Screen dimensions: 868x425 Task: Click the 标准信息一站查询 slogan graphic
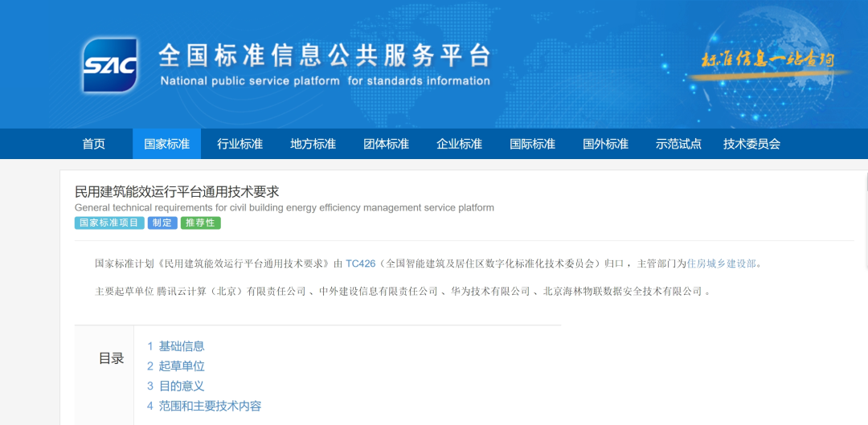tap(768, 61)
